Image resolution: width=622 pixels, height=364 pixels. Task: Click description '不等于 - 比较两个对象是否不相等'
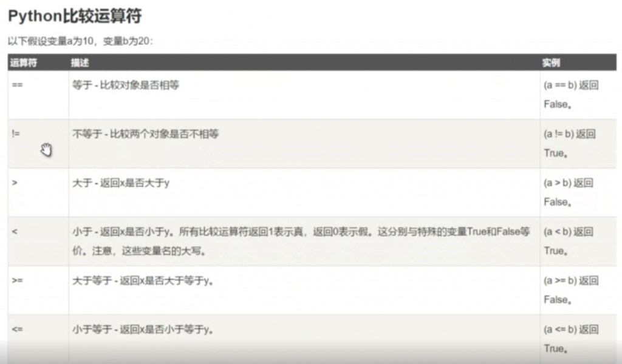click(x=145, y=134)
